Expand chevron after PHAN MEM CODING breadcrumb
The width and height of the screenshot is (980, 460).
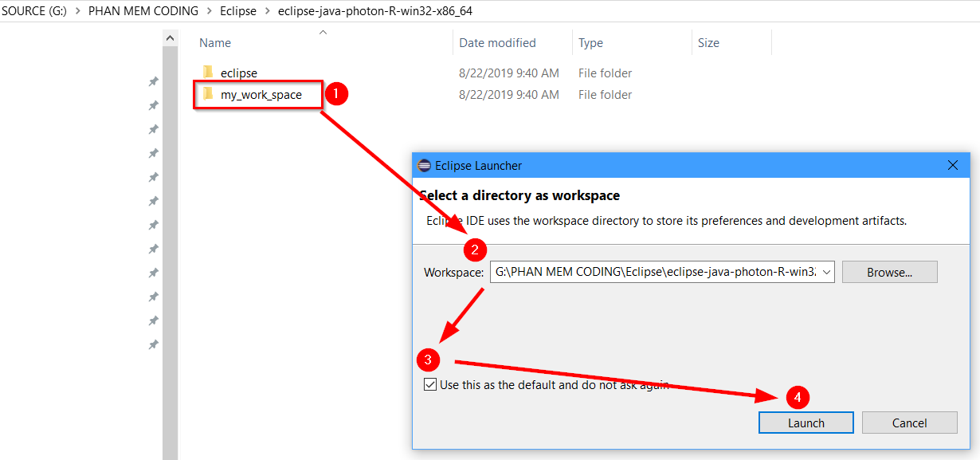click(210, 11)
